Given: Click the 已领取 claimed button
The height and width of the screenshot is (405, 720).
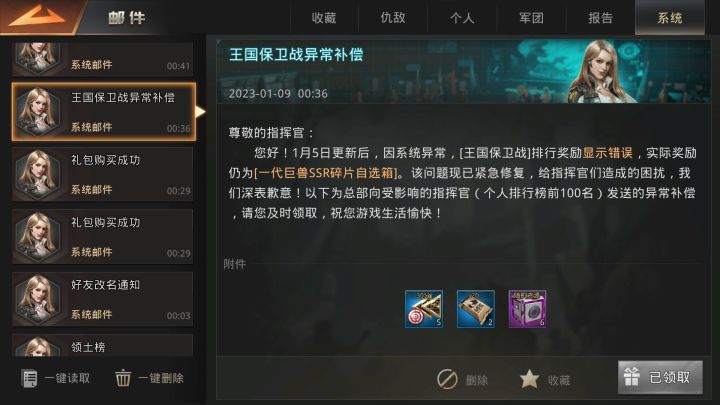Looking at the screenshot, I should click(x=660, y=377).
